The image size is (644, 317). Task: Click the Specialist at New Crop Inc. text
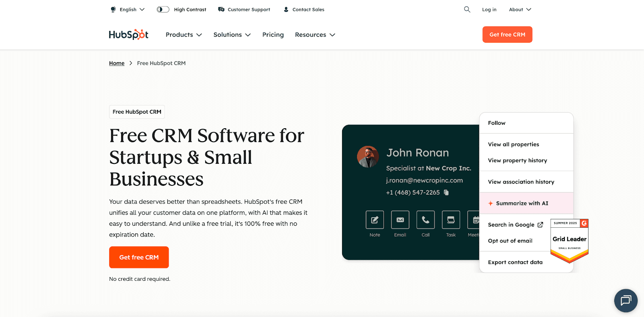[428, 168]
